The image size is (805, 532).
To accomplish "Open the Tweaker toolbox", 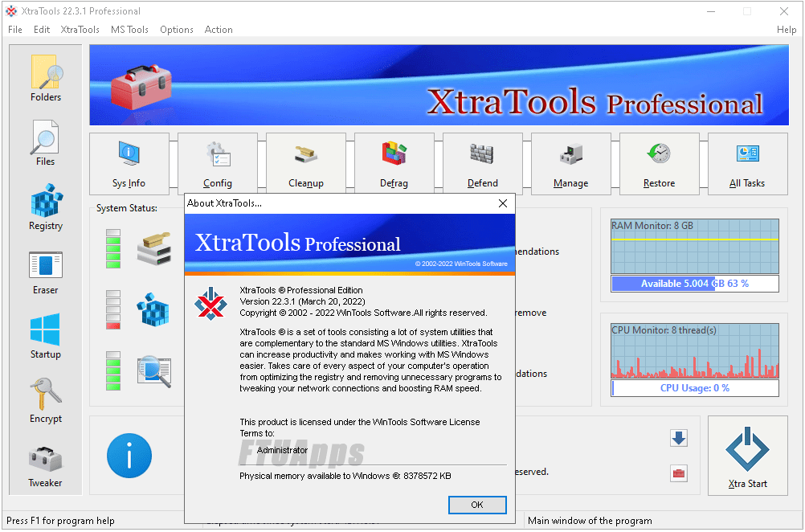I will point(46,466).
